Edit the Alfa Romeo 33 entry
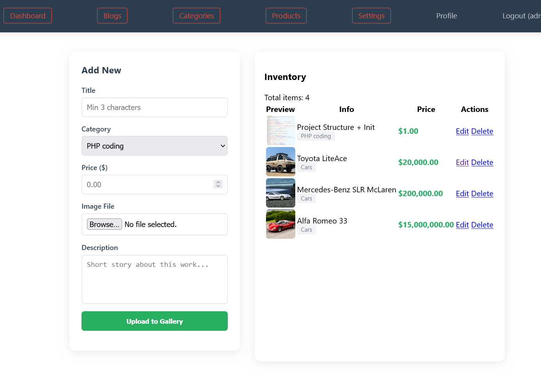 462,225
